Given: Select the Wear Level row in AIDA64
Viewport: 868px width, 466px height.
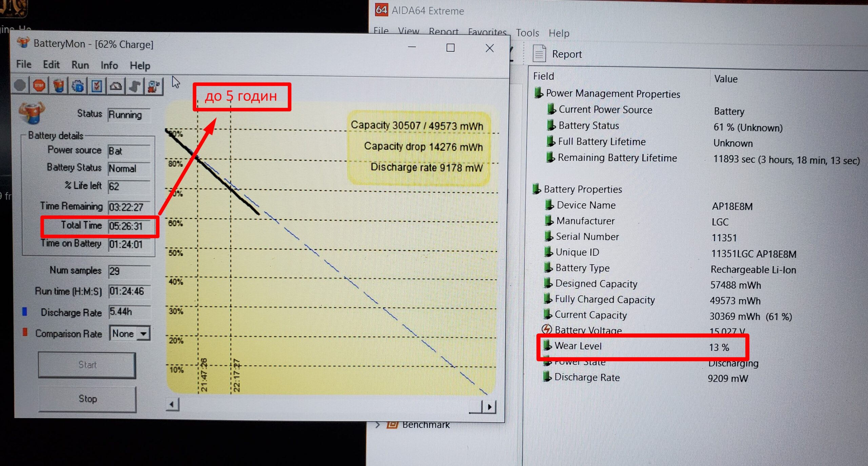Looking at the screenshot, I should pyautogui.click(x=578, y=346).
